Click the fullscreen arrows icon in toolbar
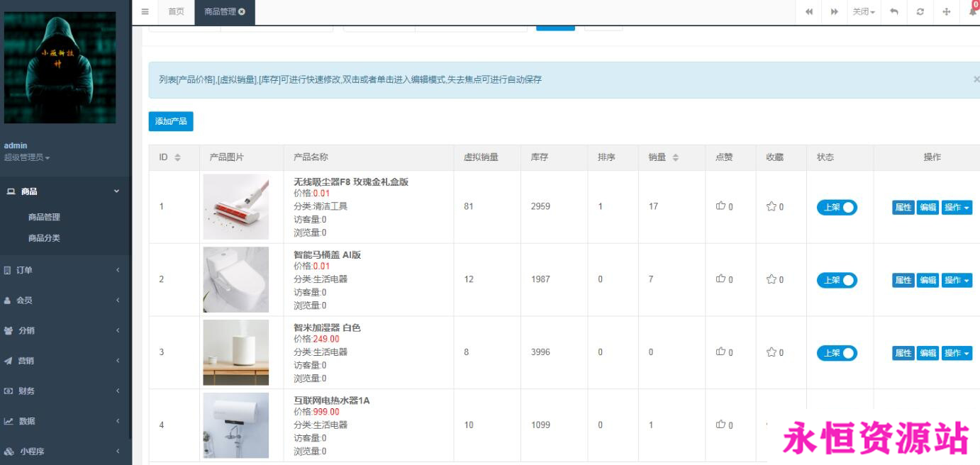Image resolution: width=980 pixels, height=465 pixels. point(946,12)
